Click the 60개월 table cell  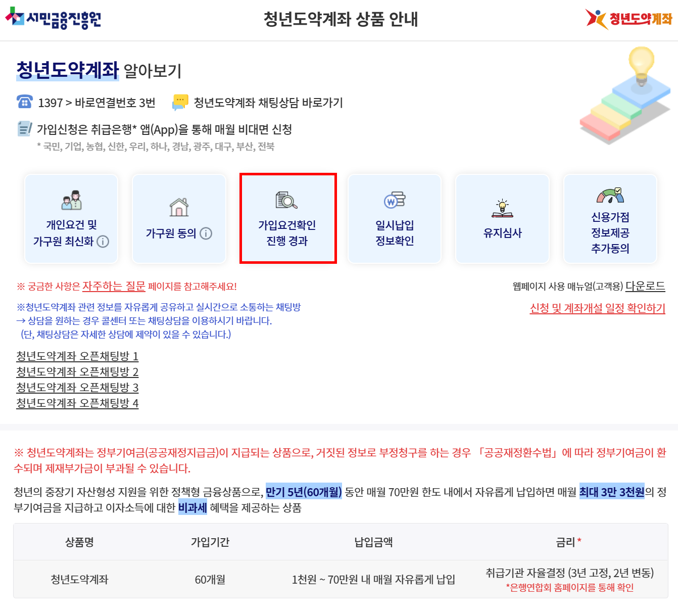210,580
